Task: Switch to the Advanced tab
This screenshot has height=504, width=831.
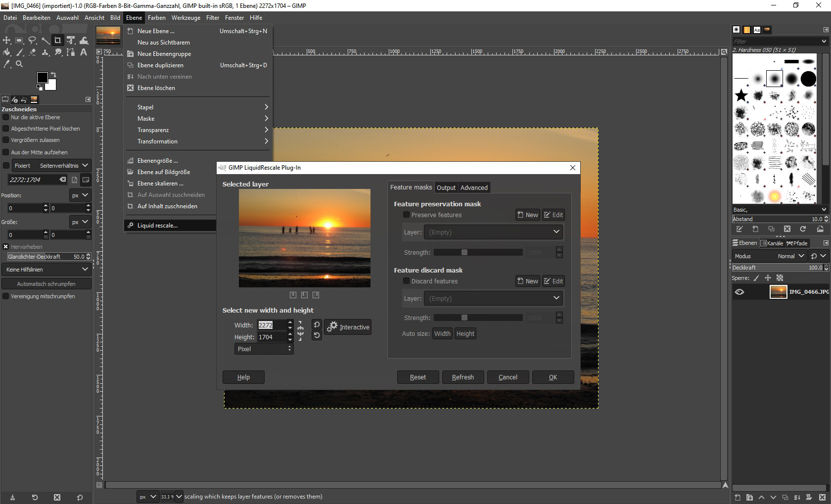Action: click(473, 187)
